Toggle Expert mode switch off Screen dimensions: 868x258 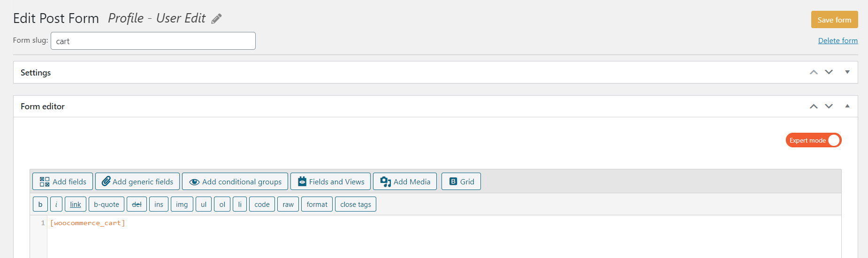tap(814, 140)
